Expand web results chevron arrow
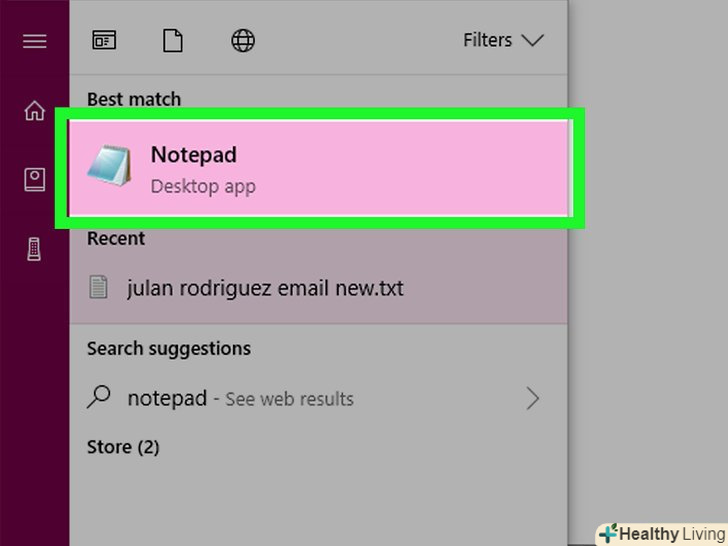The image size is (728, 546). (x=533, y=399)
